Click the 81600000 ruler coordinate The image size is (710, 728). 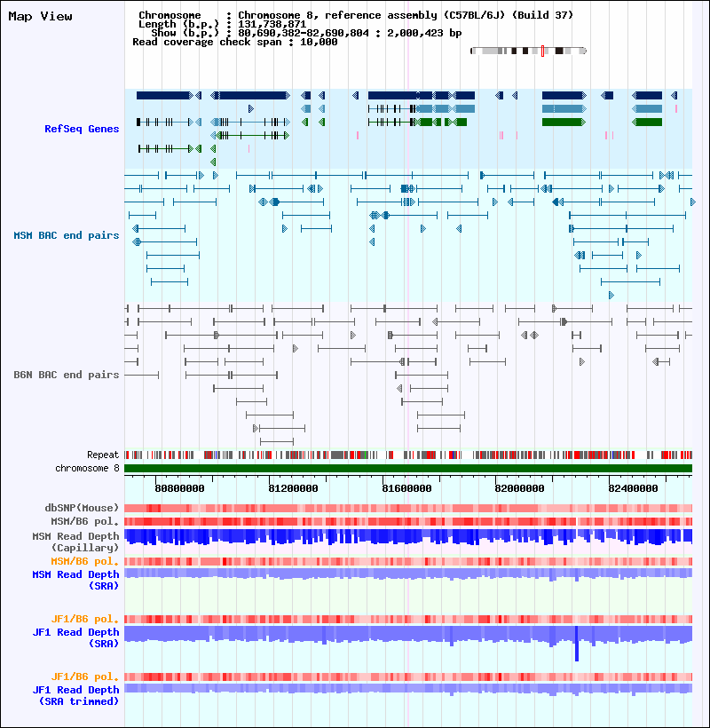tap(407, 488)
